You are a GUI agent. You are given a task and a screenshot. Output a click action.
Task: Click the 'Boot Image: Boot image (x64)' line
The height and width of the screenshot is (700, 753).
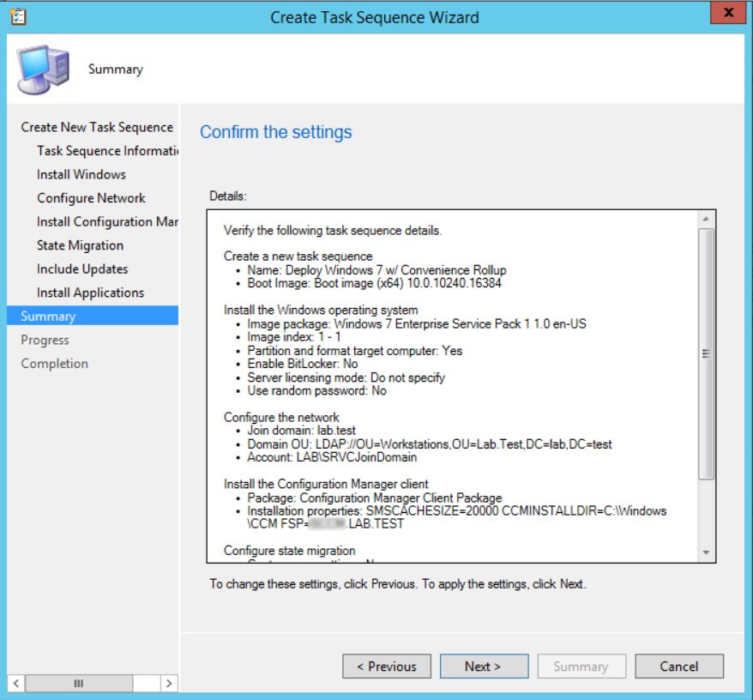(x=374, y=283)
